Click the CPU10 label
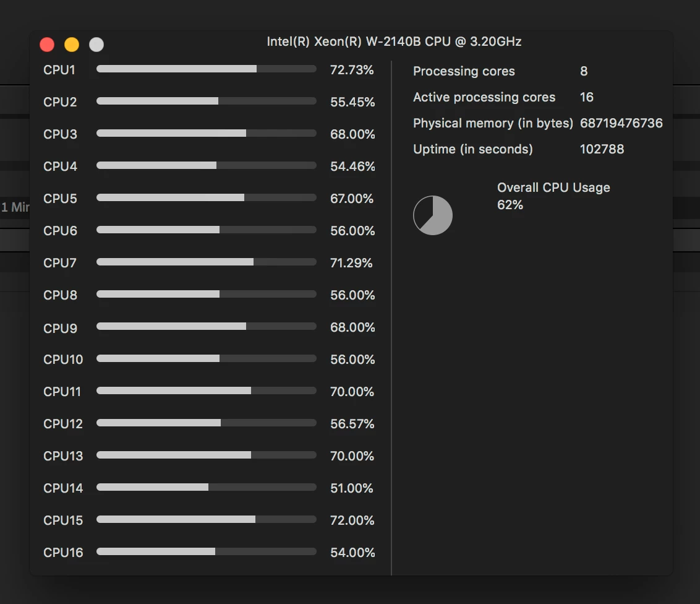 (63, 360)
